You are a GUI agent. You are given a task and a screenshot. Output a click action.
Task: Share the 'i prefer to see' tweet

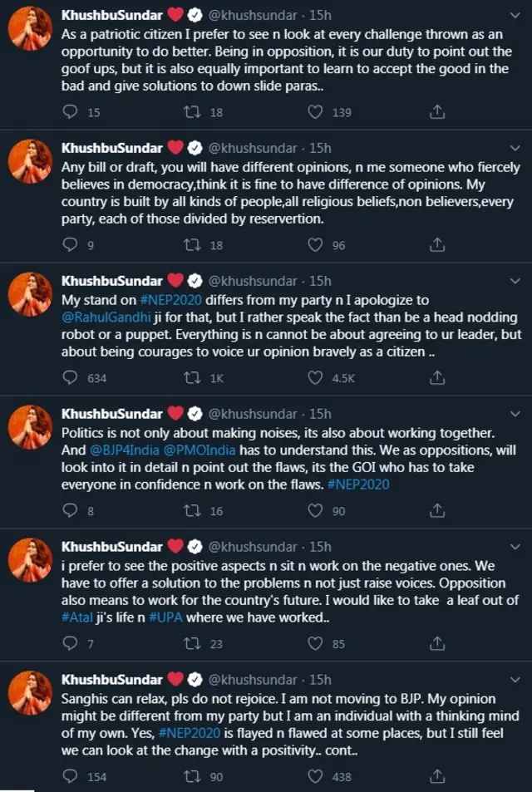click(x=437, y=643)
